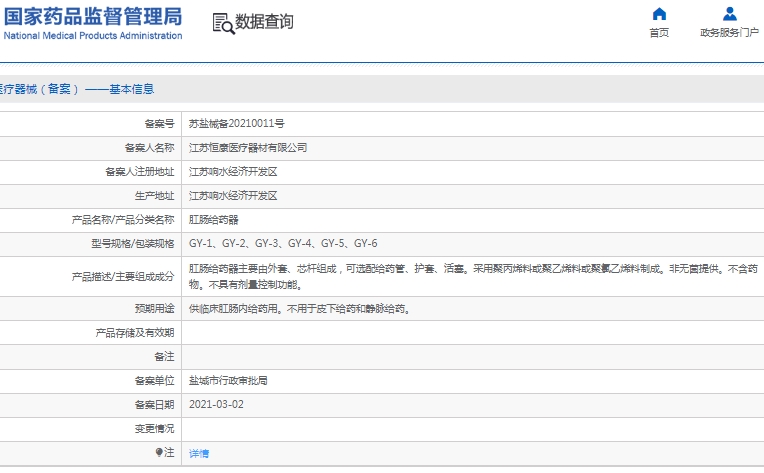Click the 变更情况 row label
The height and width of the screenshot is (473, 764).
pyautogui.click(x=154, y=429)
